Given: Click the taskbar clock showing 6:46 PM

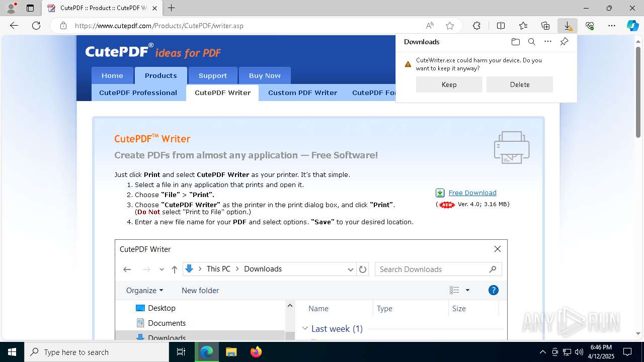Looking at the screenshot, I should tap(601, 352).
